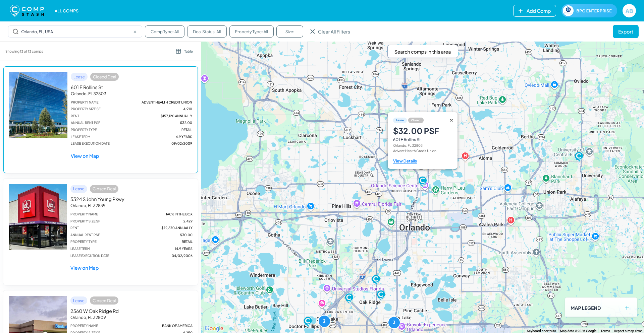This screenshot has height=333, width=644.
Task: Go to ALL COMPS nav item
Action: point(66,11)
